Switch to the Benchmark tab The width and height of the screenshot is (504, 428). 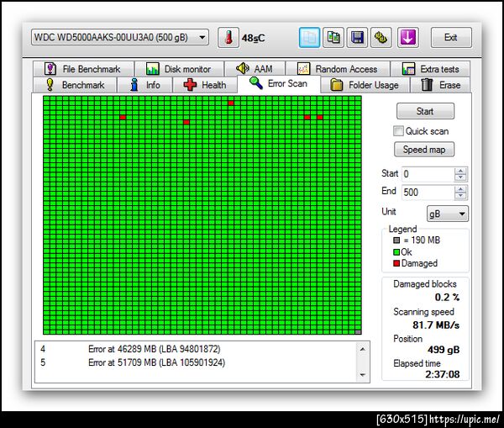click(75, 85)
